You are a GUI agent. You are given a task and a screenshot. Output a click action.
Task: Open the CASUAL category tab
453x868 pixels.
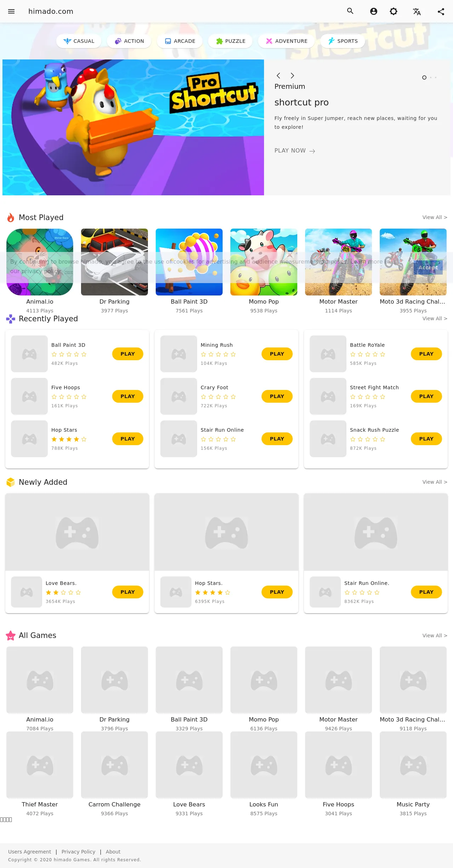(x=79, y=41)
